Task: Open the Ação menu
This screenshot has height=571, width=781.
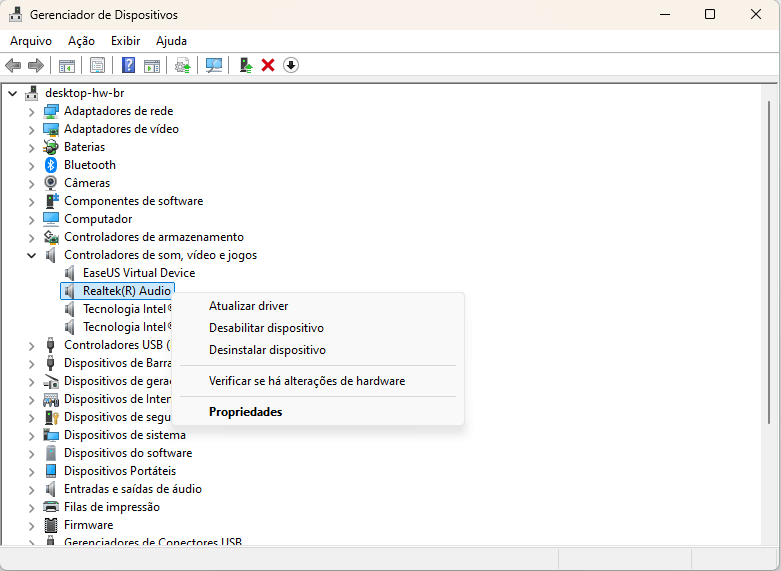Action: point(81,41)
